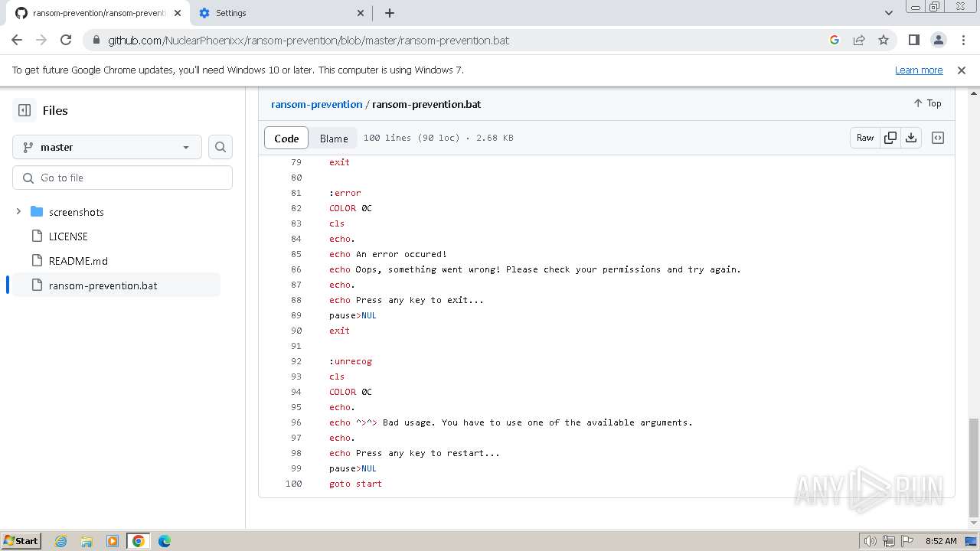Open Action Center flag tray icon
Viewport: 980px width, 551px height.
907,541
